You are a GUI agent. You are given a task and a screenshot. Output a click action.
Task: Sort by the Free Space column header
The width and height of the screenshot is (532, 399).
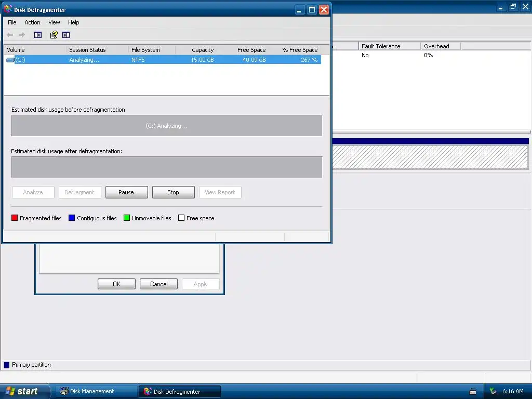pos(243,50)
